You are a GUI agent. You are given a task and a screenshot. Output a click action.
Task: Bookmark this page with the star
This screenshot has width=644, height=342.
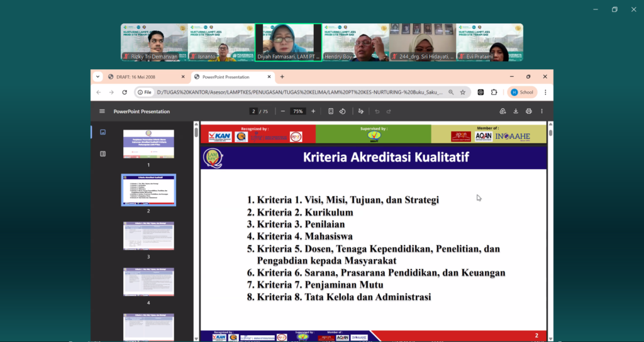pos(463,92)
